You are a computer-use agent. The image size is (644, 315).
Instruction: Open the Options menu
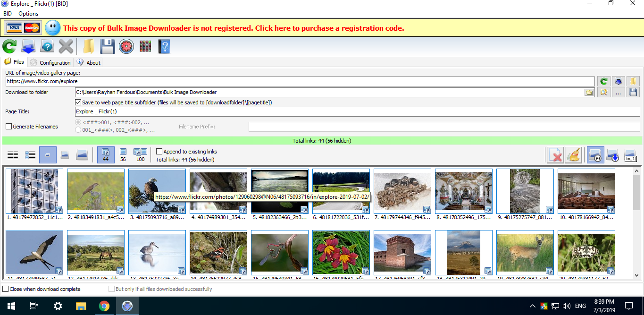point(28,14)
